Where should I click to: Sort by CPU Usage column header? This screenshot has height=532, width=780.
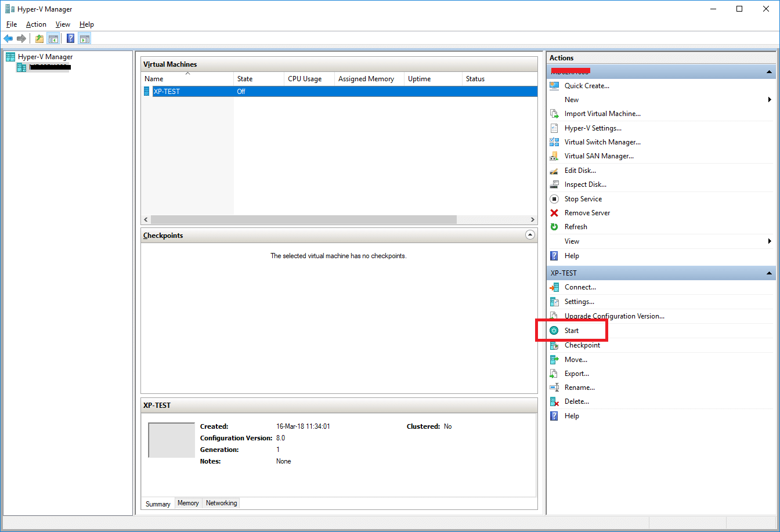click(x=309, y=79)
